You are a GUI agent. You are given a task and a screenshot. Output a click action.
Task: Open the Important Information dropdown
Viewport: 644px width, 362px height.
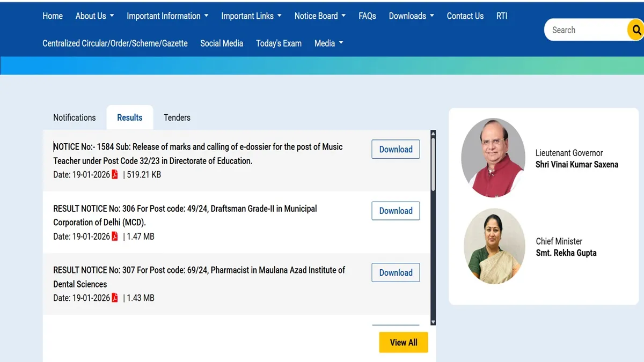[167, 16]
